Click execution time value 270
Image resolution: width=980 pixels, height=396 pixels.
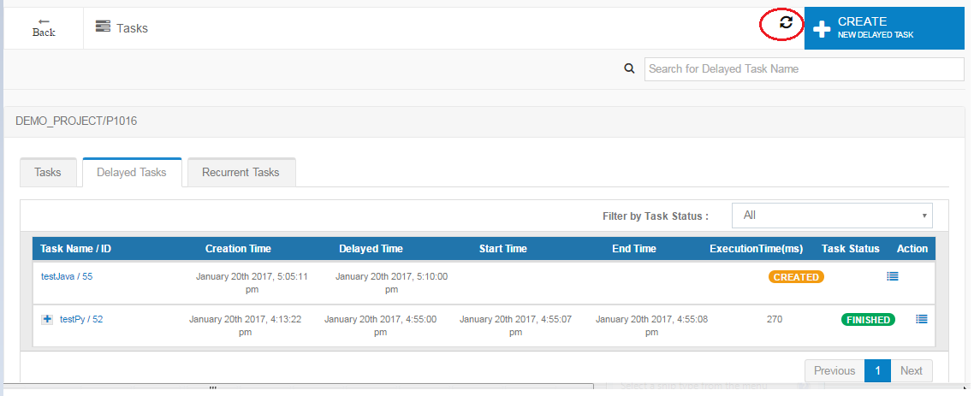click(775, 319)
